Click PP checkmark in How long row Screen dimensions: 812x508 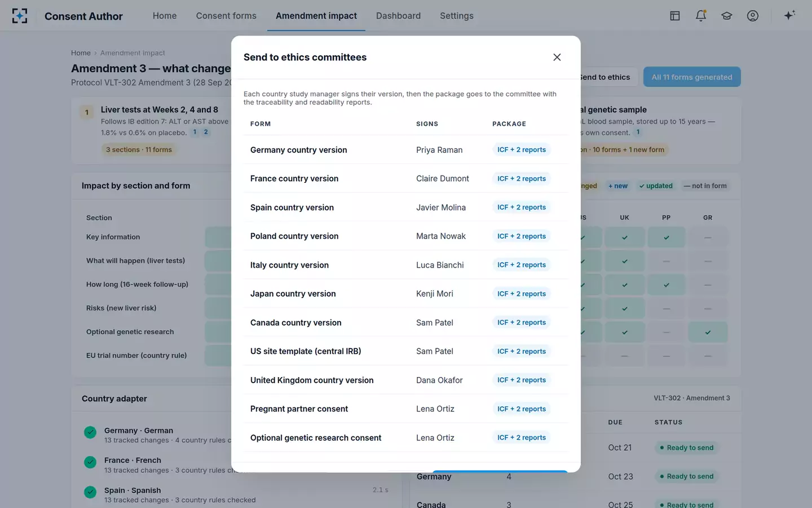pyautogui.click(x=667, y=285)
